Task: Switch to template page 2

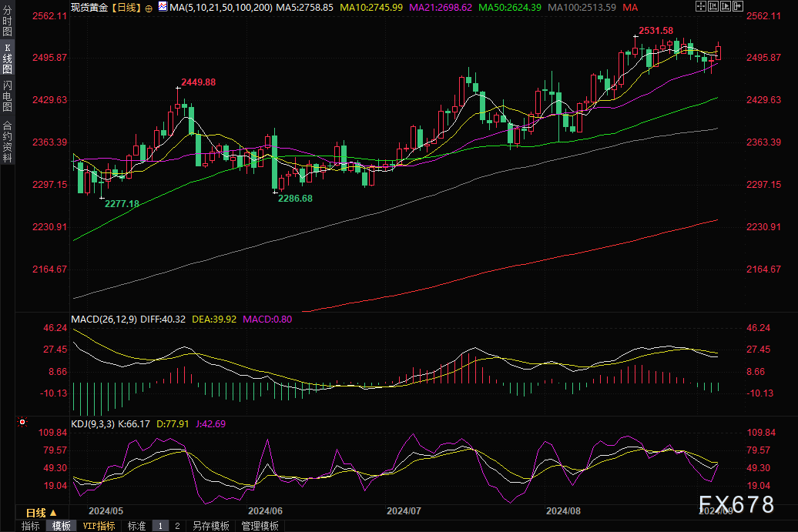Action: tap(177, 526)
